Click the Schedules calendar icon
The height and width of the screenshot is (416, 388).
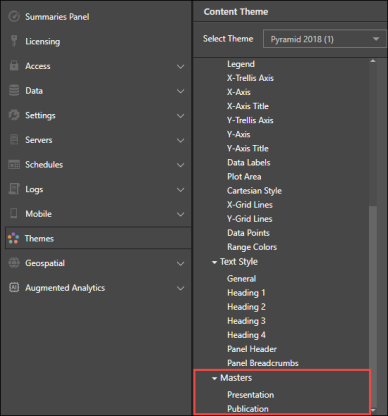pyautogui.click(x=14, y=164)
